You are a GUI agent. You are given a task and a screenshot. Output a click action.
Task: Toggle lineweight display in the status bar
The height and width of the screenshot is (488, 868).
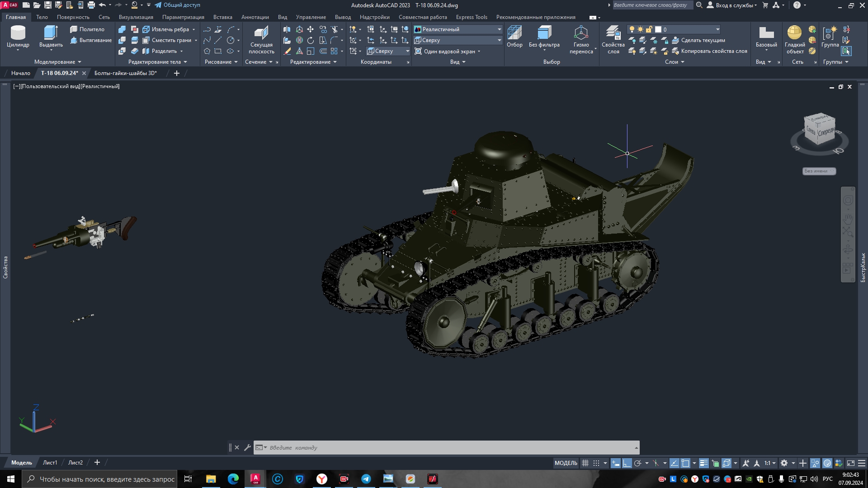tap(704, 463)
